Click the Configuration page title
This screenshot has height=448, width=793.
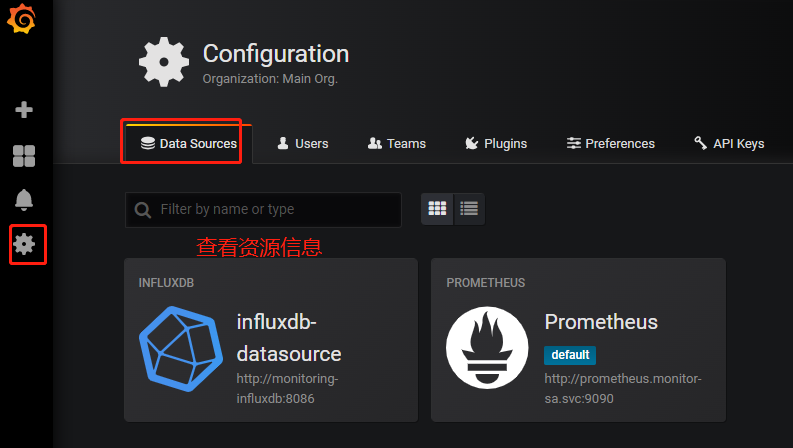[x=276, y=54]
